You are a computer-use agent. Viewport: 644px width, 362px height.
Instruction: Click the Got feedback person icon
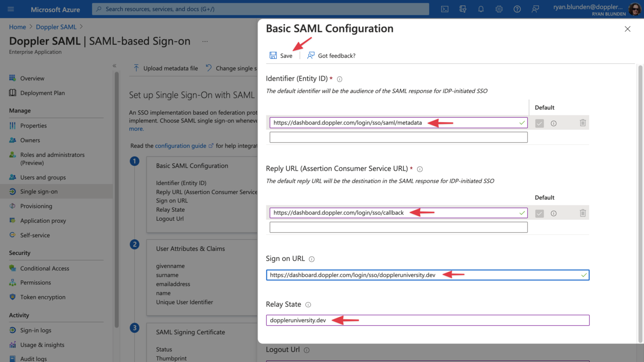tap(311, 55)
